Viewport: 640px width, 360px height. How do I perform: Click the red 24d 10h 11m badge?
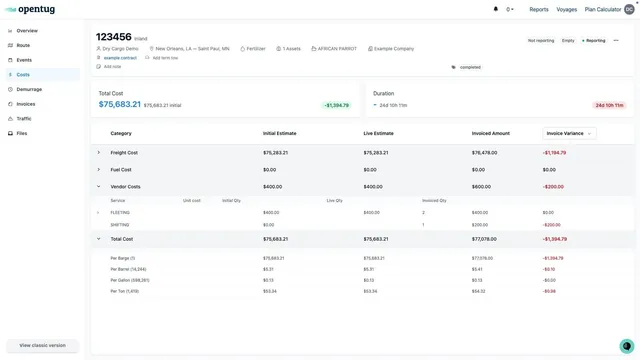pyautogui.click(x=609, y=105)
